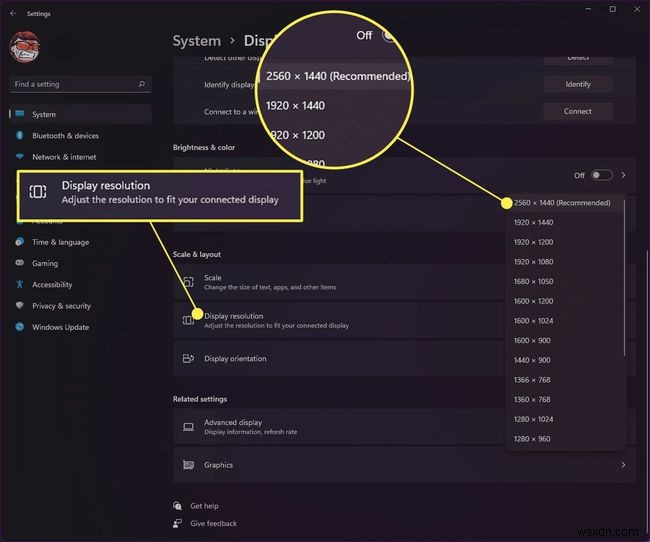650x542 pixels.
Task: Click the Graphics icon
Action: [x=188, y=465]
